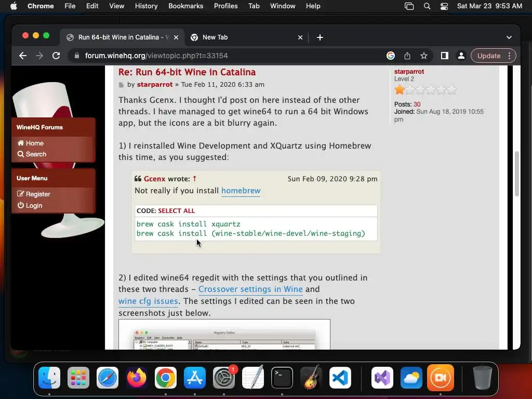Open Crossover settings in Wine link
The image size is (532, 399).
(x=250, y=289)
